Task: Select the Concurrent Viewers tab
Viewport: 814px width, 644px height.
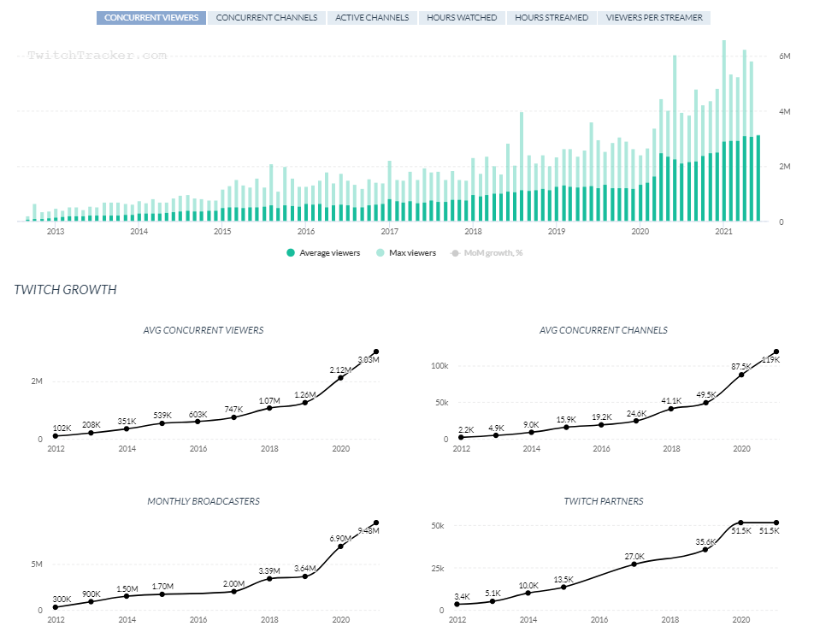Action: point(151,18)
